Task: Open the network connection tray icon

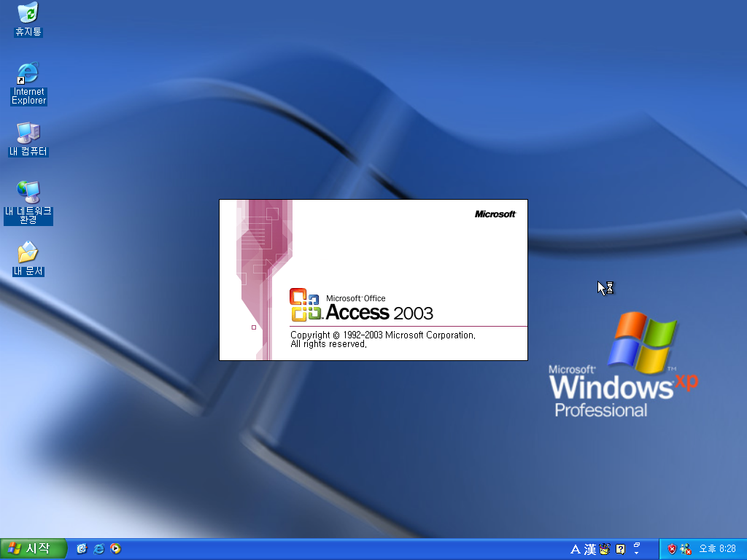Action: pos(686,549)
